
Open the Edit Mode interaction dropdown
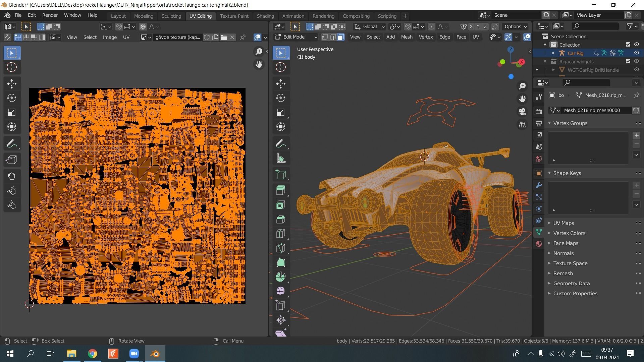(x=295, y=37)
